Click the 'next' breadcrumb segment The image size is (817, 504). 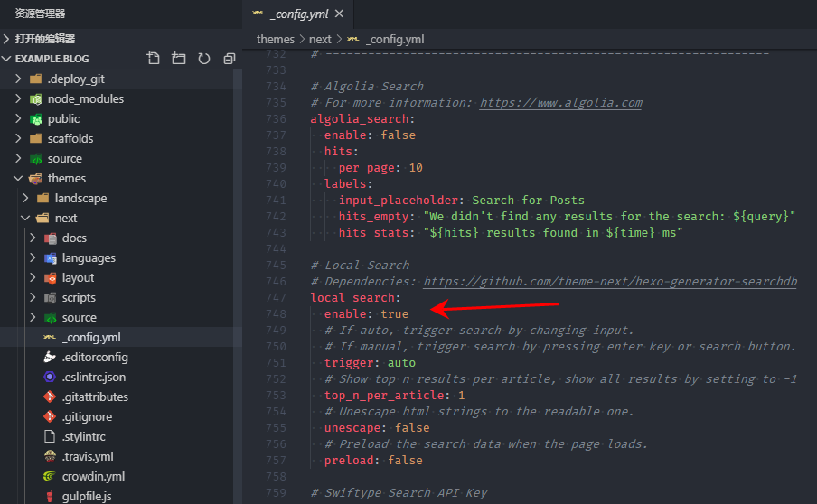coord(320,39)
